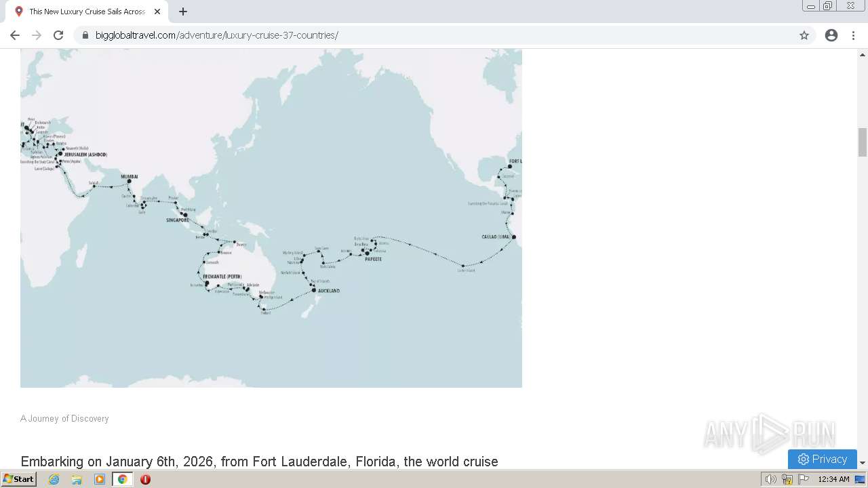Open File Explorer folder taskbar icon

click(x=77, y=479)
